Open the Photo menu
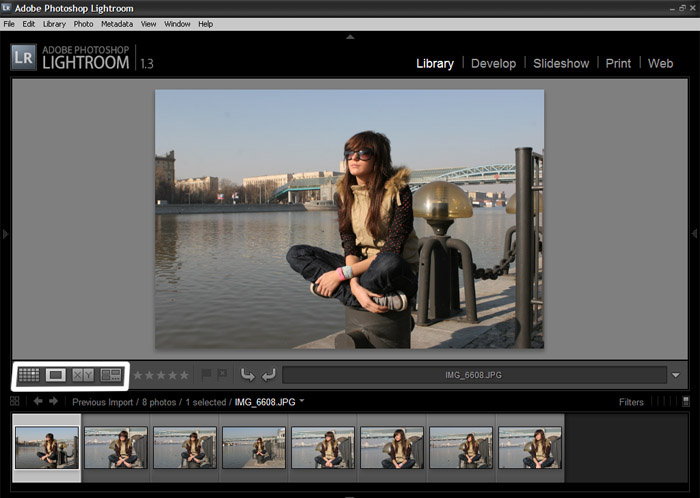This screenshot has height=498, width=700. [x=83, y=24]
